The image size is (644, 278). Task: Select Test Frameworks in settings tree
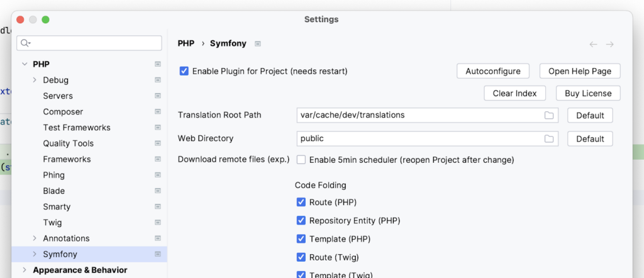pos(77,128)
